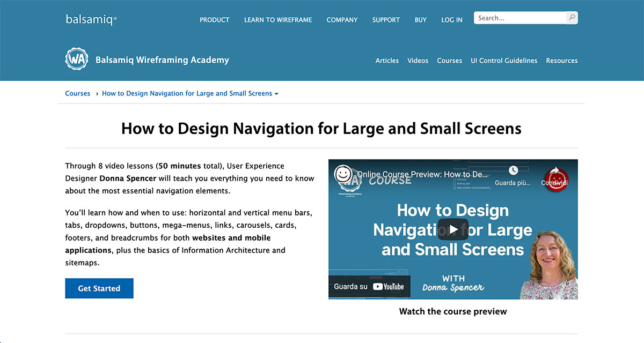644x343 pixels.
Task: Click the LOG IN link
Action: pyautogui.click(x=451, y=20)
